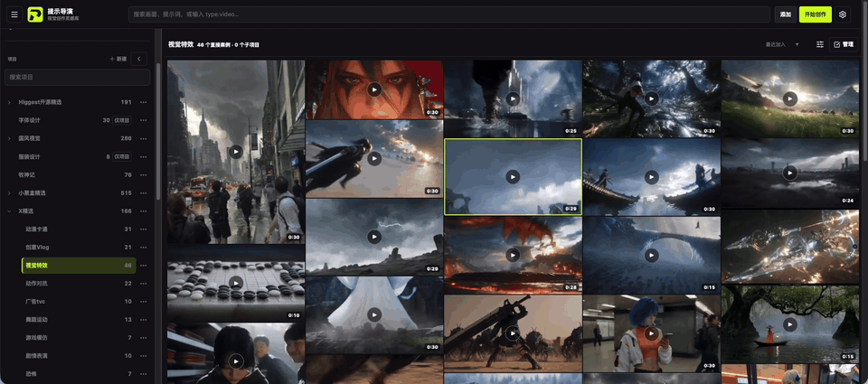Open more options for 舞蹈运动

pos(144,320)
